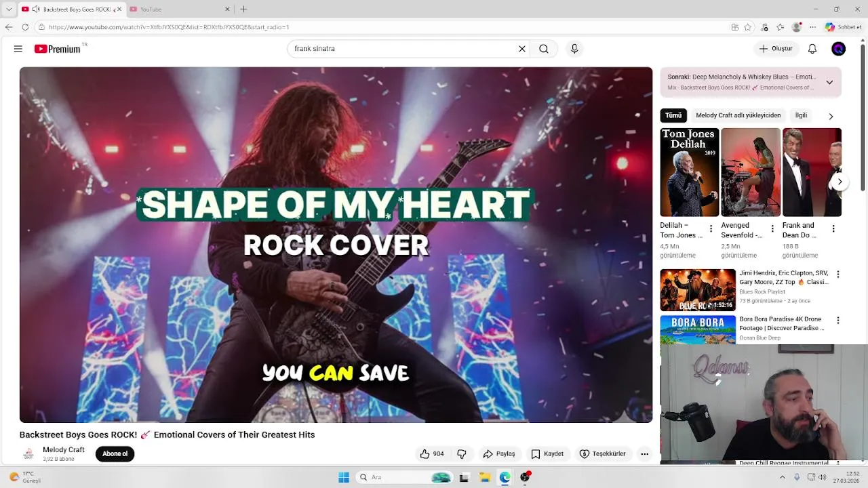Show next videos in the shelf carousel

(x=840, y=182)
